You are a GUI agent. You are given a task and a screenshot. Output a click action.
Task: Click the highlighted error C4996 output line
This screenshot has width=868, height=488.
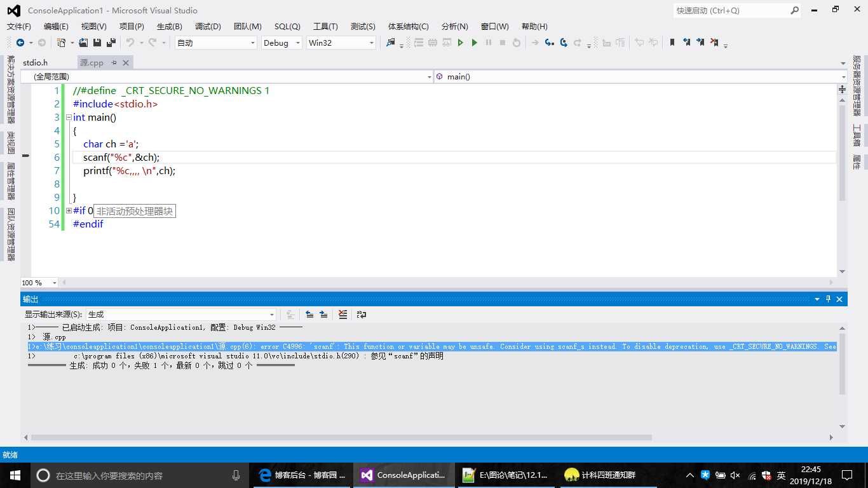(x=432, y=346)
